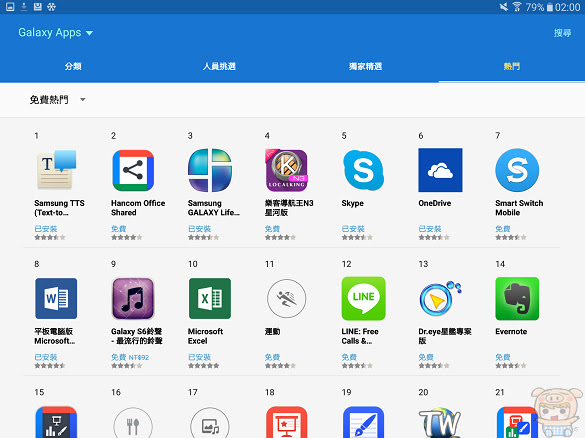Open the Microsoft Excel icon
585x438 pixels.
(x=210, y=298)
